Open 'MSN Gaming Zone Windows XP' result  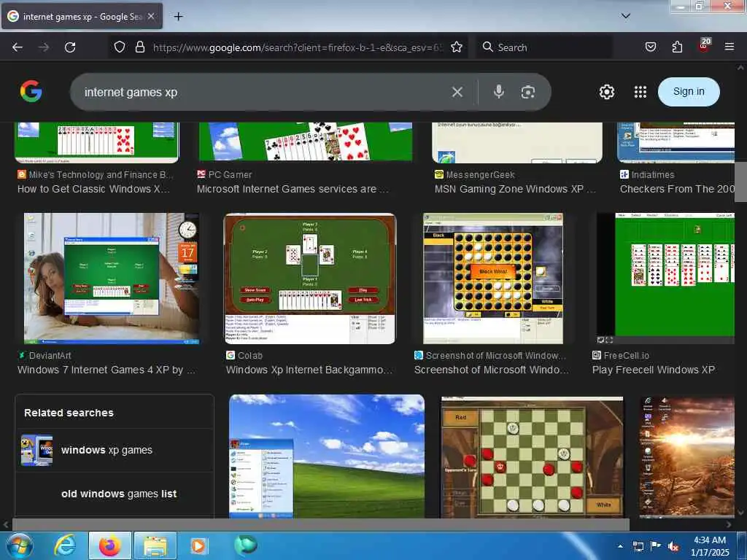tap(515, 189)
